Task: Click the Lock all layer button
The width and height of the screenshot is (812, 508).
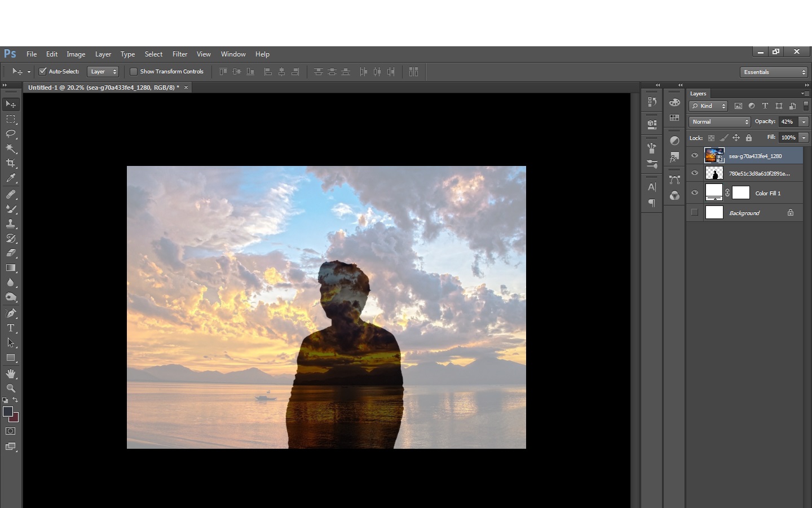Action: pos(749,138)
